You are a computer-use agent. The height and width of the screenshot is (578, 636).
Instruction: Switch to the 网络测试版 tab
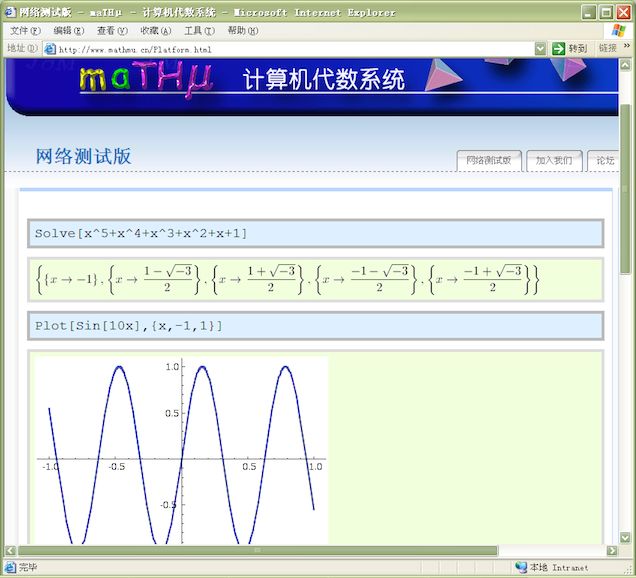[x=489, y=161]
